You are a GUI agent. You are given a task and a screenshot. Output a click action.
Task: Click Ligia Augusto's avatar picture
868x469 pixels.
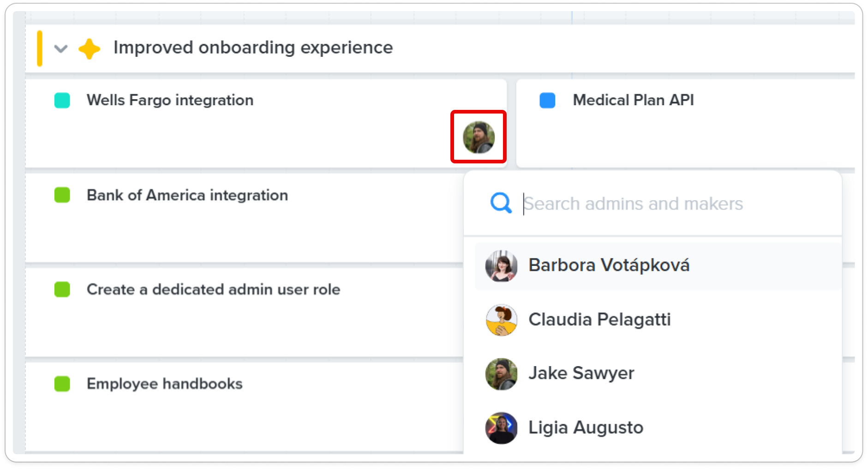coord(501,428)
